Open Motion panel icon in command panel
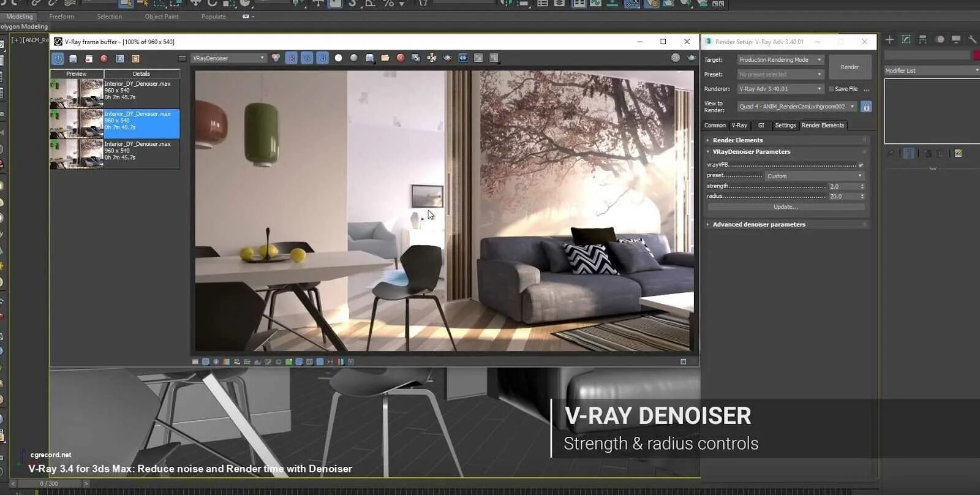 coord(940,40)
